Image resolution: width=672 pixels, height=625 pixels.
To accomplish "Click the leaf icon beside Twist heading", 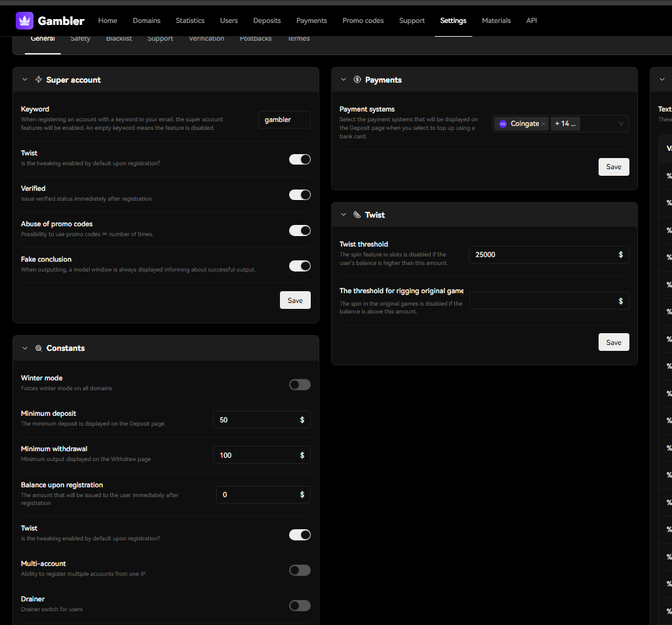I will (x=357, y=215).
